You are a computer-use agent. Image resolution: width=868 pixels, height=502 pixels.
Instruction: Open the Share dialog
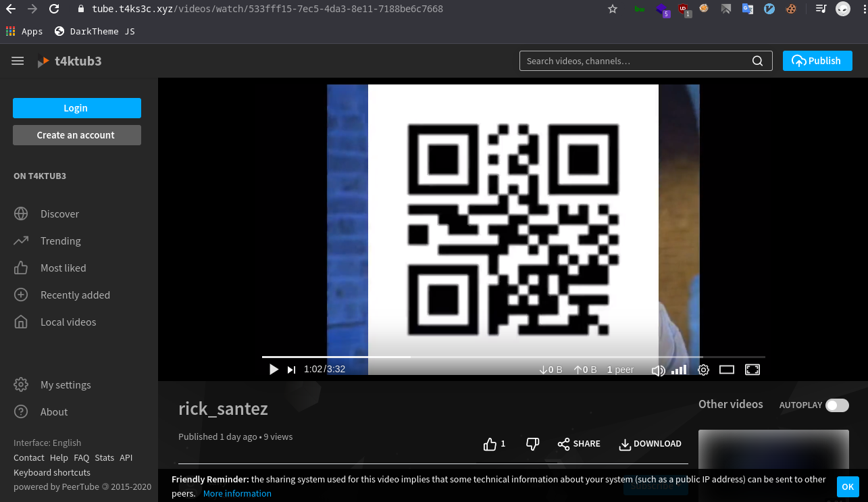click(x=579, y=444)
